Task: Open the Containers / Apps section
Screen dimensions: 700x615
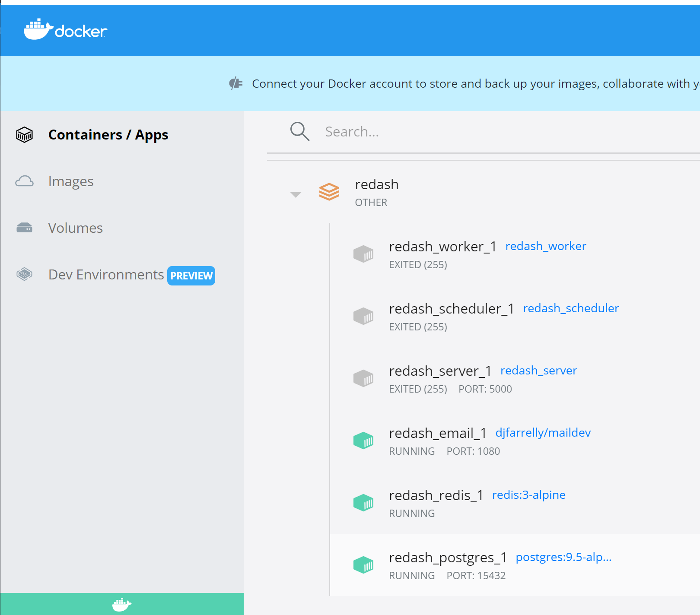Action: coord(108,135)
